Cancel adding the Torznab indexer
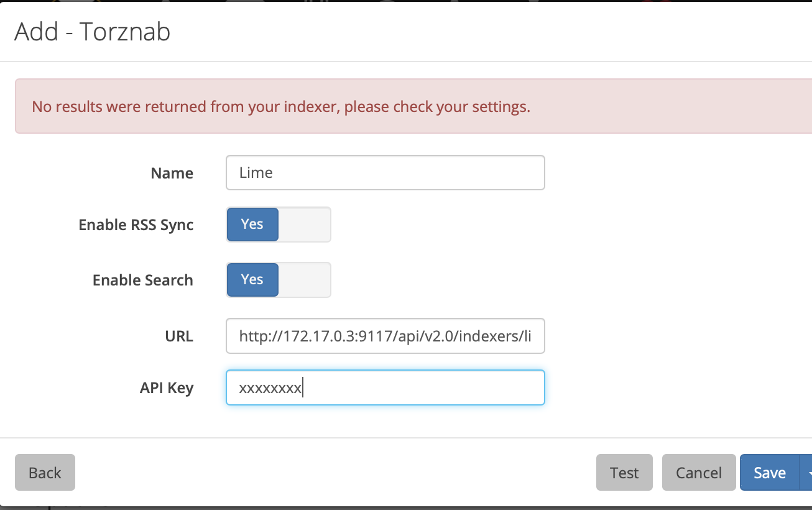This screenshot has height=510, width=812. [699, 473]
